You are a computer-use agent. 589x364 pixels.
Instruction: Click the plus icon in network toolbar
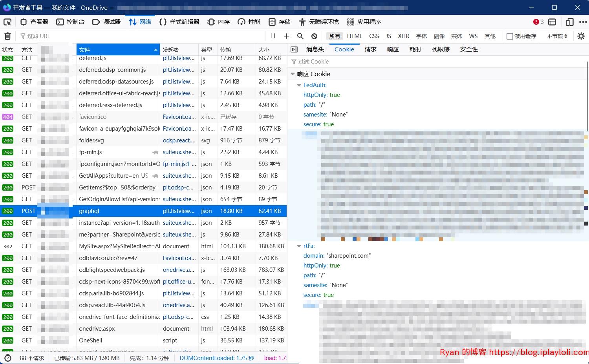tap(287, 36)
